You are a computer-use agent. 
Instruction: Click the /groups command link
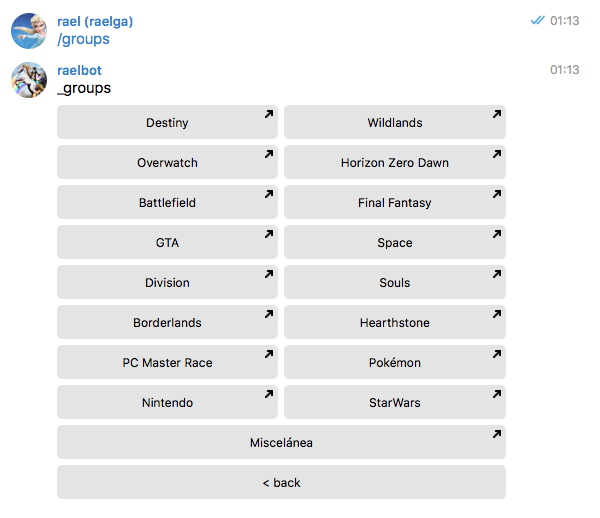pos(84,39)
